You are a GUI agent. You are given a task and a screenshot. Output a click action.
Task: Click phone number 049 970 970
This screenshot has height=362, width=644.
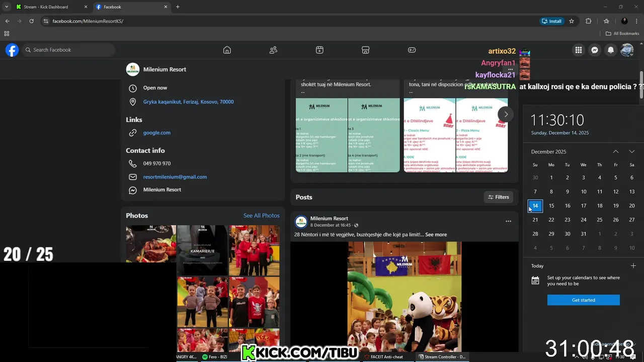(x=156, y=163)
